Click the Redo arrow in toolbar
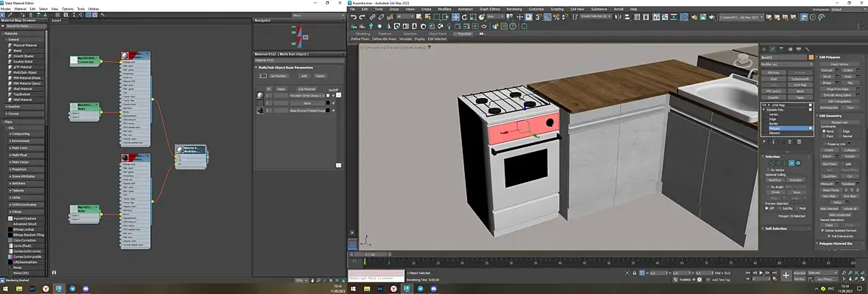 pos(362,17)
